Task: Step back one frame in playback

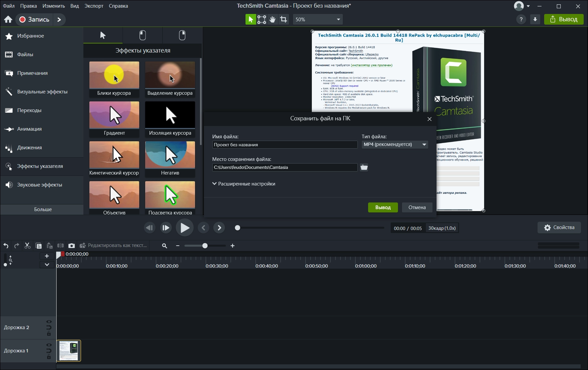Action: point(149,228)
